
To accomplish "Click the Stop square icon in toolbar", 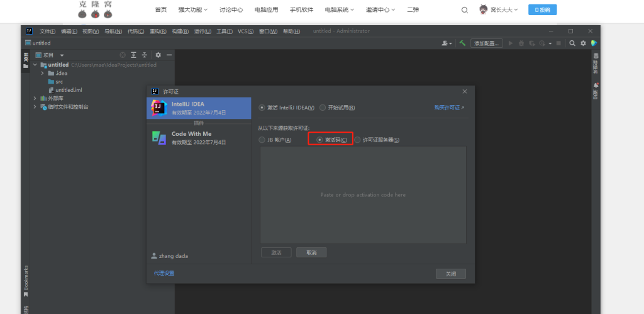I will [558, 43].
